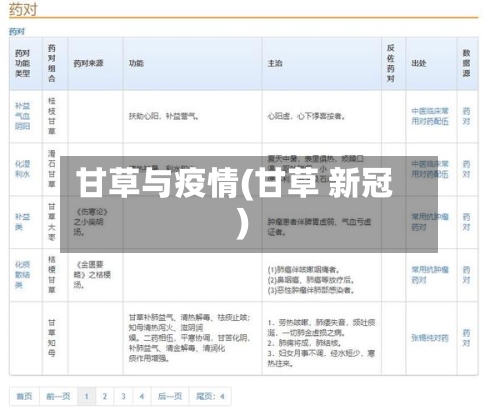Select the 肺癌伴咳嗽咽痛者 indication text

[x=304, y=270]
